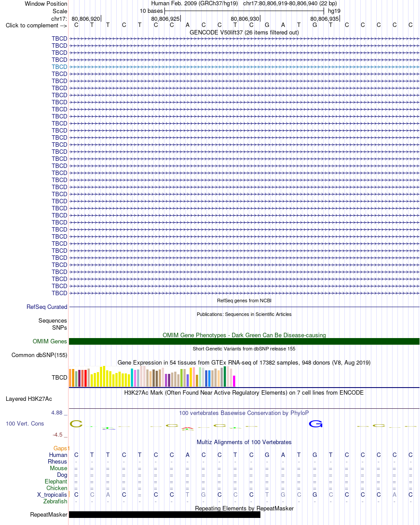
Task: Click the TBCD label beside GTEx chart
Action: point(59,377)
